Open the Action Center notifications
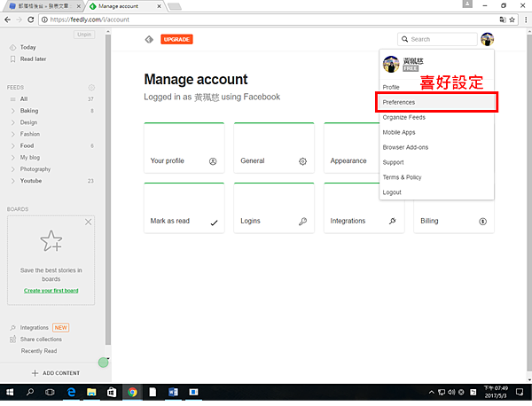The height and width of the screenshot is (406, 532). [520, 393]
